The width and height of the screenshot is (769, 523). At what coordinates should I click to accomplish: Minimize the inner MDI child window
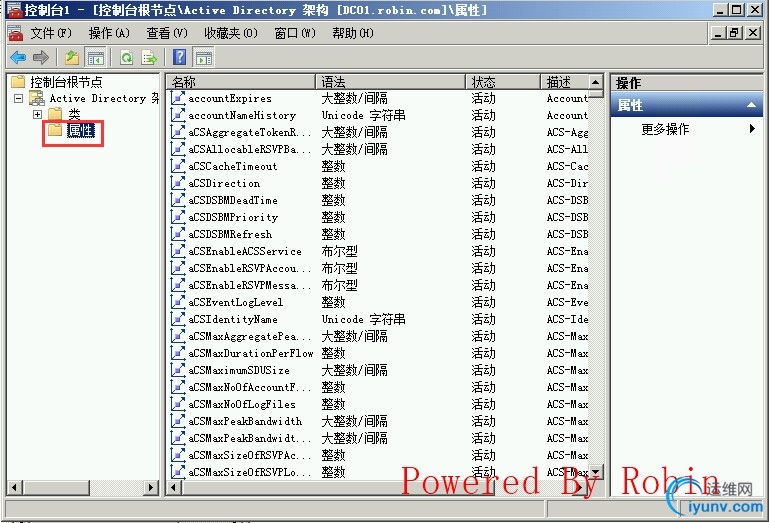point(718,33)
